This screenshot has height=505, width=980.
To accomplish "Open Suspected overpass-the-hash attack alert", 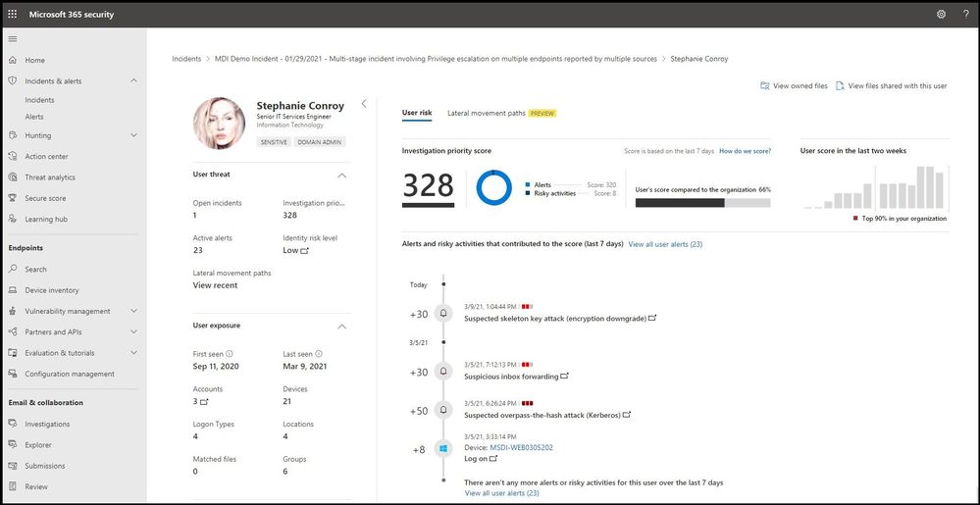I will 542,415.
